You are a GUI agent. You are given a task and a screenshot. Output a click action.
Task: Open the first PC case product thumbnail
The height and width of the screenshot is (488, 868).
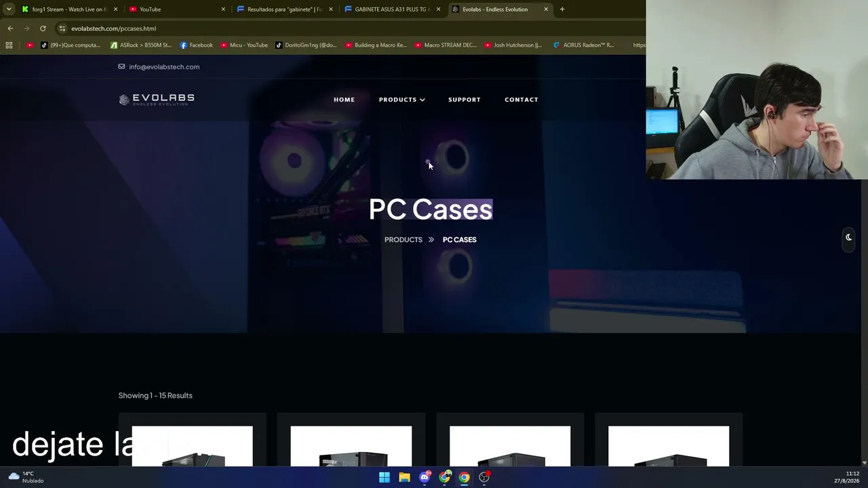pos(193,446)
